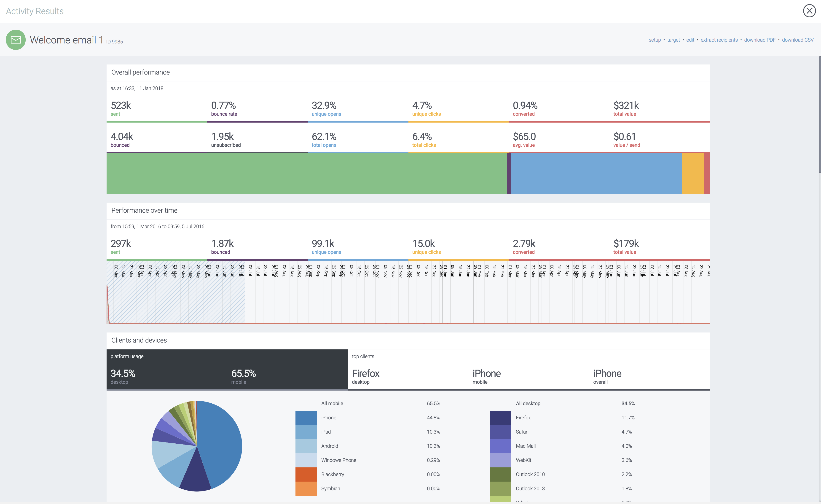Screen dimensions: 821x504
Task: Click the Firefox dark navy swatch
Action: pyautogui.click(x=500, y=418)
